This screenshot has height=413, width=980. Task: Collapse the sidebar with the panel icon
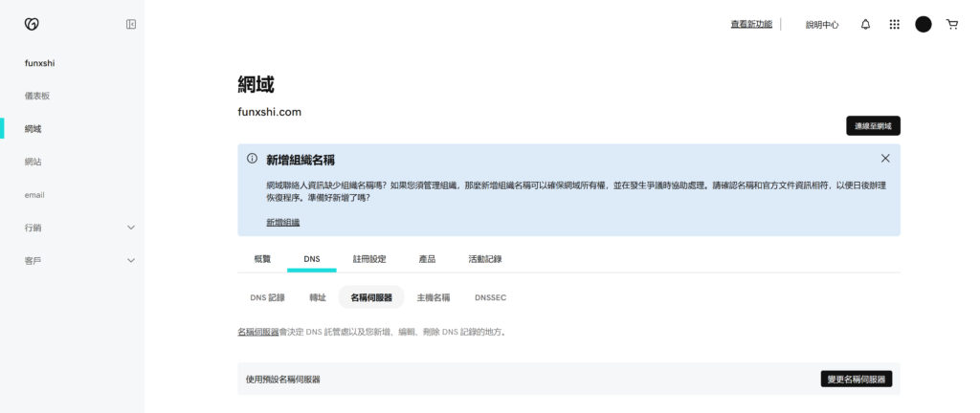pyautogui.click(x=131, y=24)
